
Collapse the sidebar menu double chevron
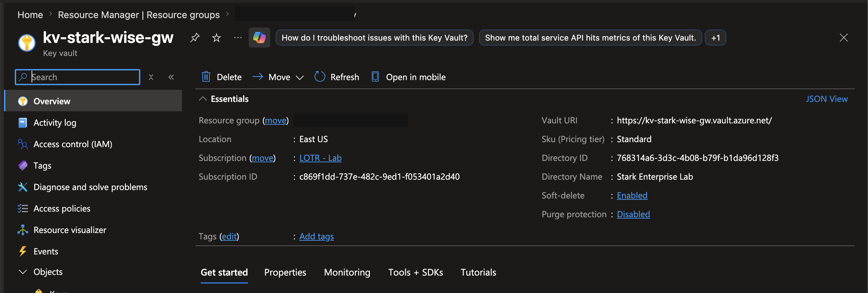[171, 77]
